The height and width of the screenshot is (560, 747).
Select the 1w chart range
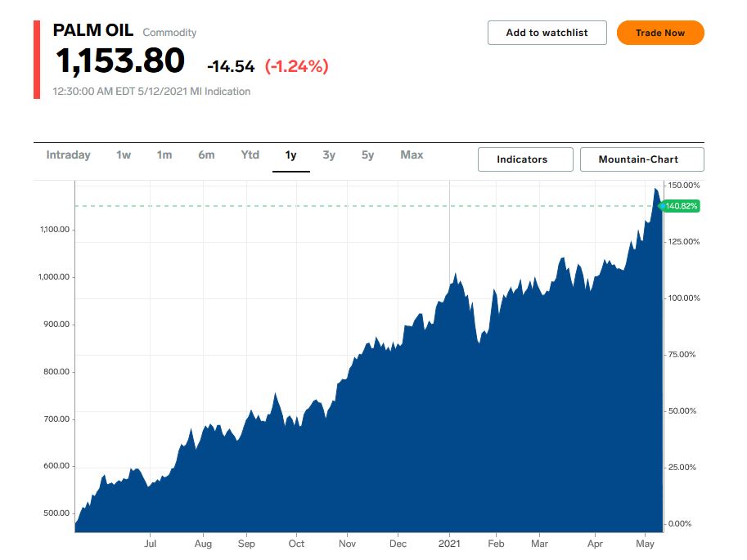pos(124,155)
